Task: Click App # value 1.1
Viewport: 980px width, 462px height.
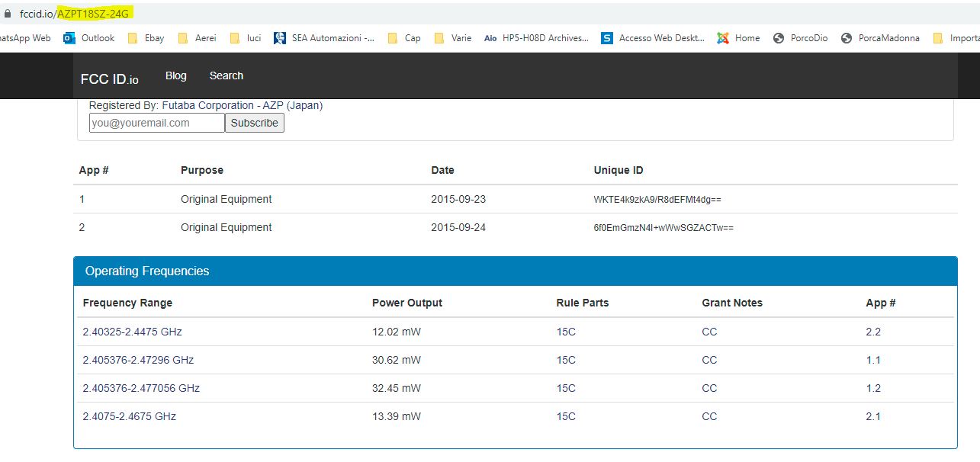Action: pos(873,360)
